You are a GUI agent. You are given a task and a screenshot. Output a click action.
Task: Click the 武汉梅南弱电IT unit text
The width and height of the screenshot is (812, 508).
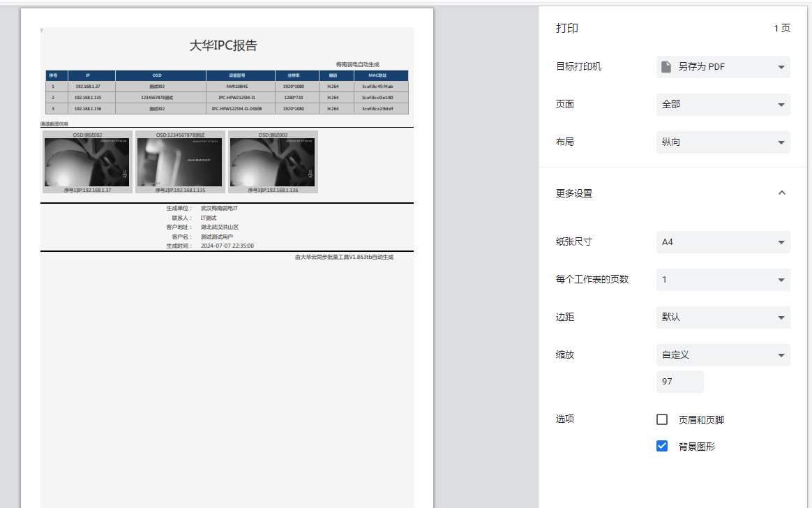[219, 208]
